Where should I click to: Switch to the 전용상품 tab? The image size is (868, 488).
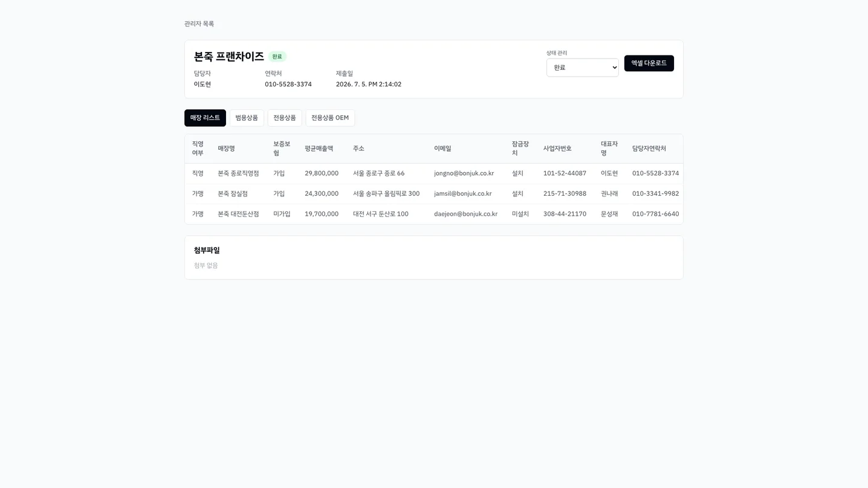pyautogui.click(x=285, y=118)
